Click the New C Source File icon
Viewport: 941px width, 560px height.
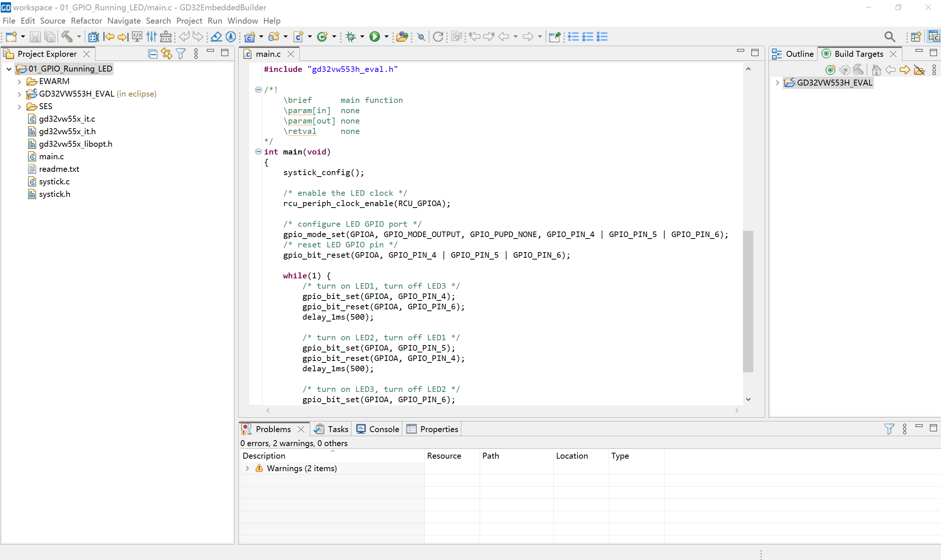298,36
